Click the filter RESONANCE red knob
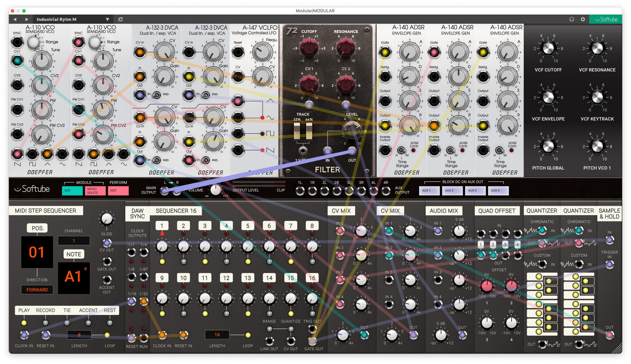The image size is (631, 364). 346,47
